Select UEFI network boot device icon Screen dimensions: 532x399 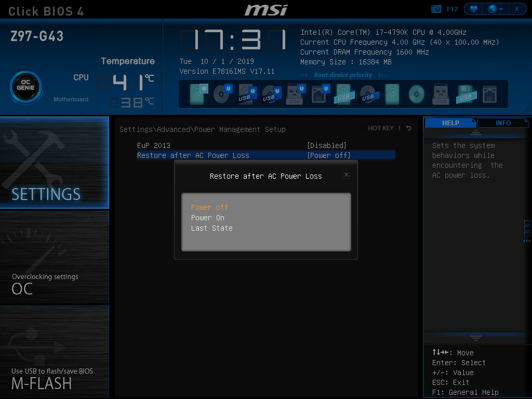[x=320, y=94]
